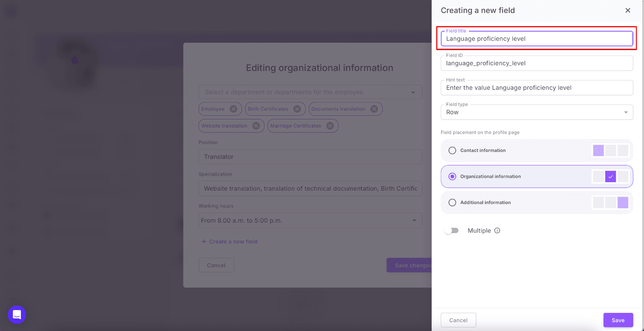This screenshot has width=644, height=331.
Task: Click into the Field ID input
Action: point(537,64)
